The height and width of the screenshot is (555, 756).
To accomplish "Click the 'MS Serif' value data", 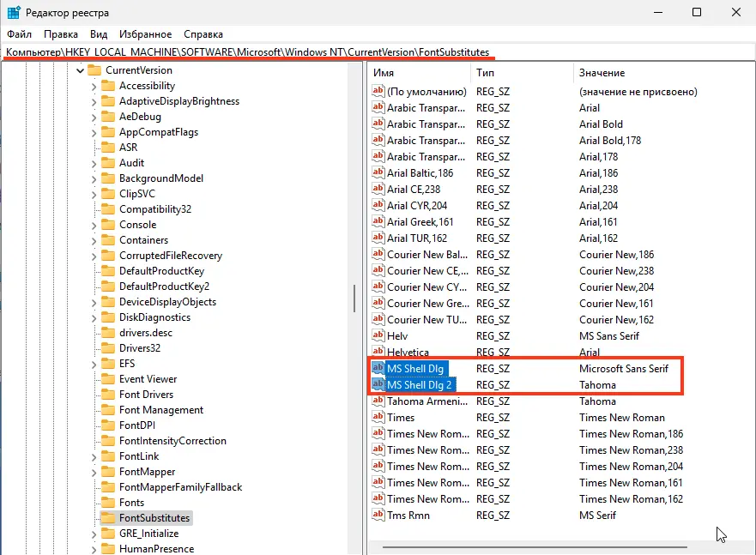I will (x=597, y=515).
